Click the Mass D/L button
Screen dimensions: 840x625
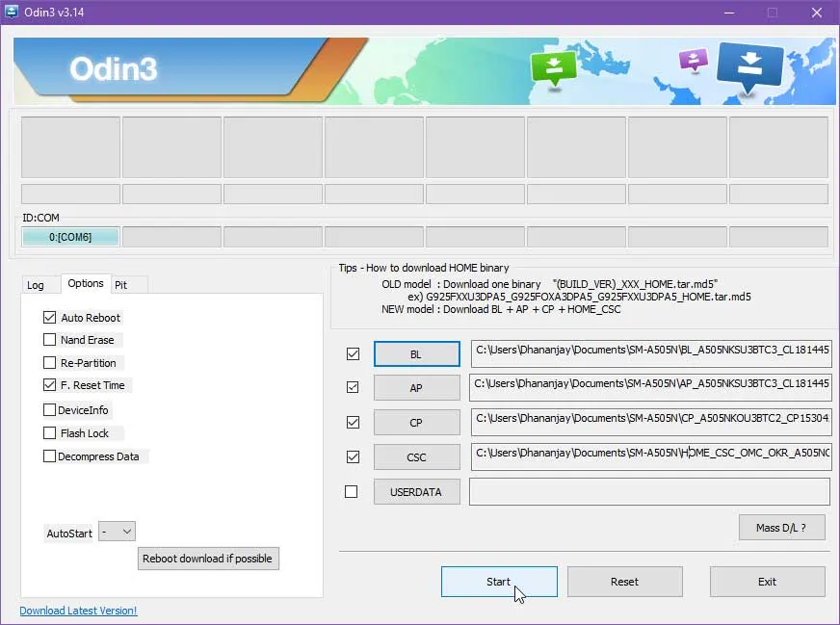pos(781,527)
